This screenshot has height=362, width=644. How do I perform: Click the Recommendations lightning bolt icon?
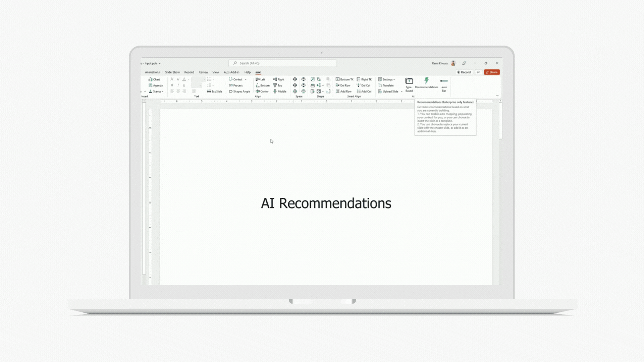[x=426, y=81]
